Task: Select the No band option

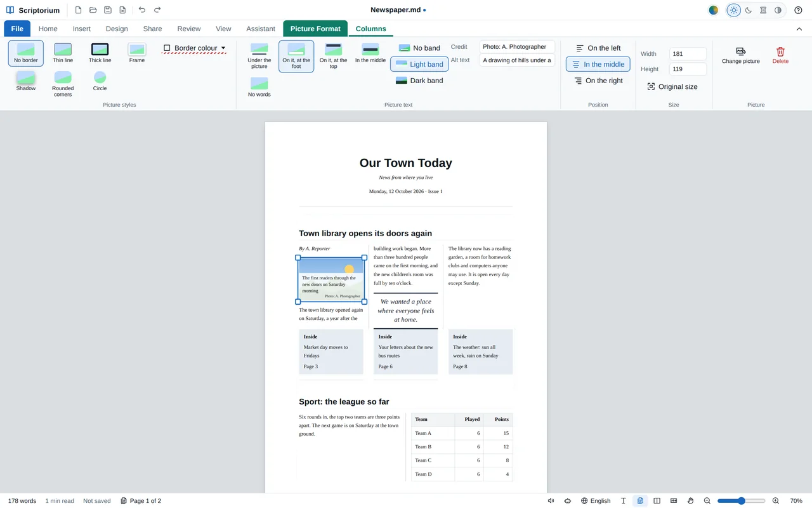Action: tap(419, 48)
